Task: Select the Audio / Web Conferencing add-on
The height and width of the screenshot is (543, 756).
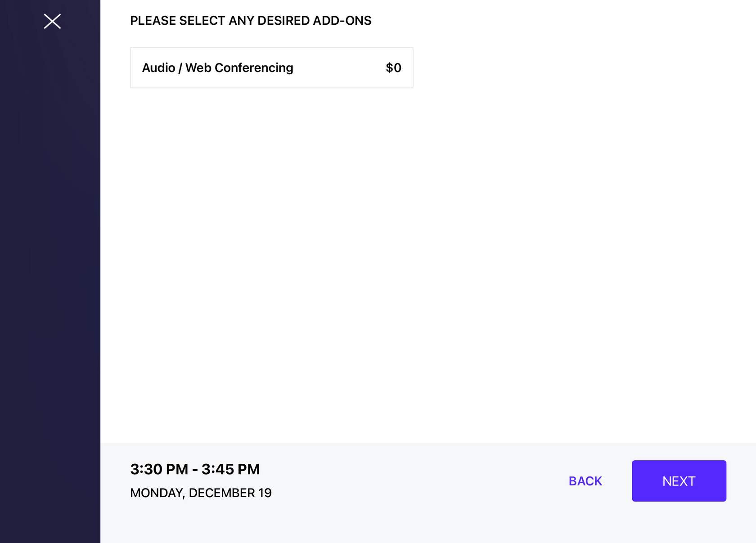Action: click(x=217, y=67)
